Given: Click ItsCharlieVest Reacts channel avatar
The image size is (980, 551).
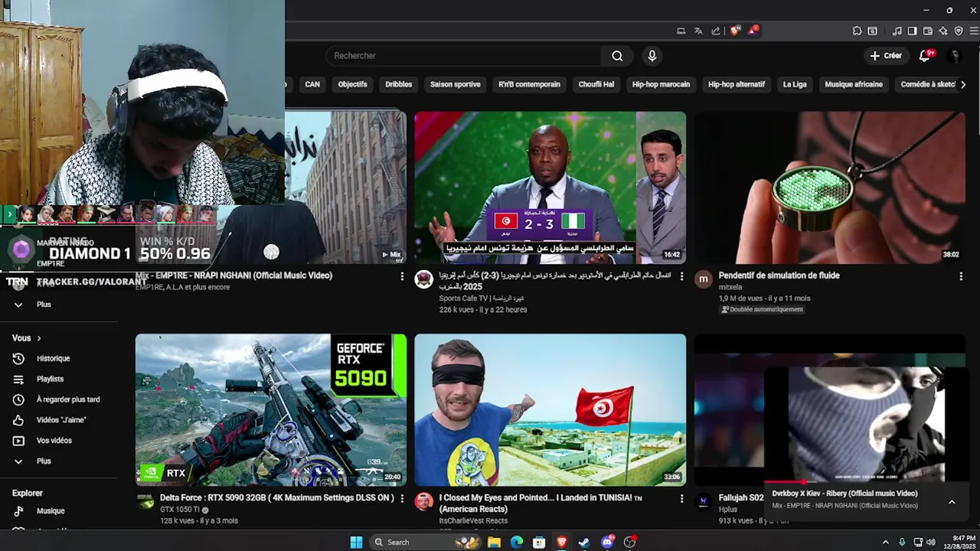Looking at the screenshot, I should click(423, 501).
